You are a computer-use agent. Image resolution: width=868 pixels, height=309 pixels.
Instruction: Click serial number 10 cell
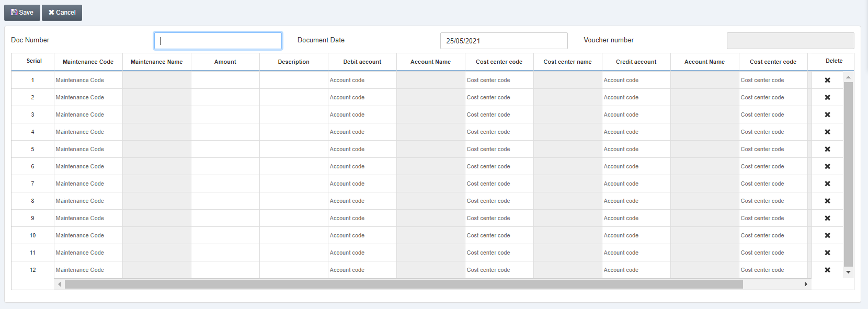[33, 235]
